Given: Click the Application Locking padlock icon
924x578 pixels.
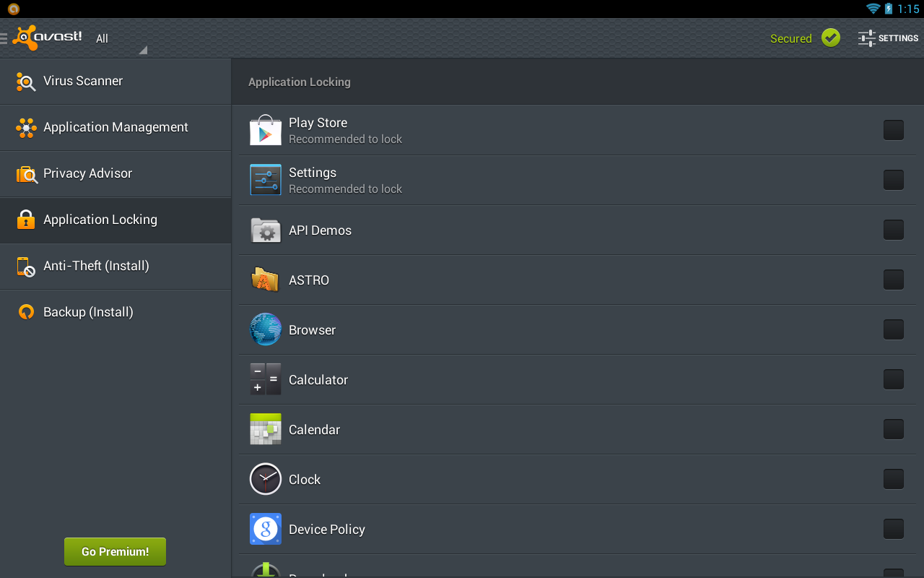Looking at the screenshot, I should (26, 220).
